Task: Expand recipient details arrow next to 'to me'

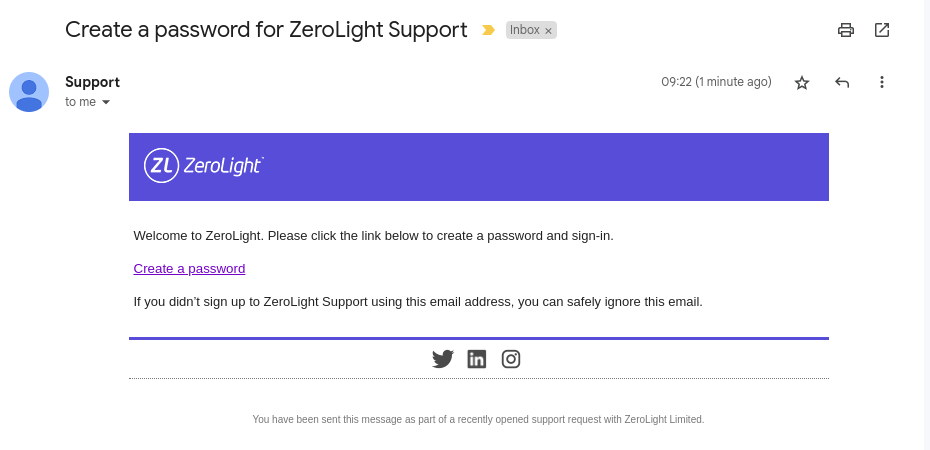Action: pos(106,102)
